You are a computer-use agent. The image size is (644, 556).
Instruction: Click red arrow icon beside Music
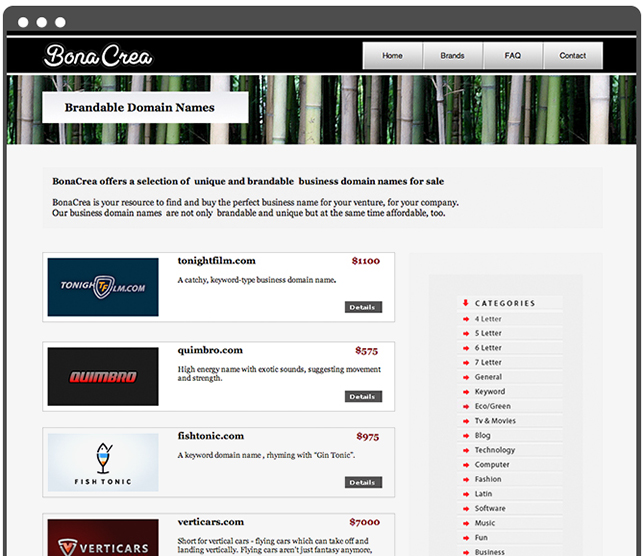pyautogui.click(x=466, y=524)
